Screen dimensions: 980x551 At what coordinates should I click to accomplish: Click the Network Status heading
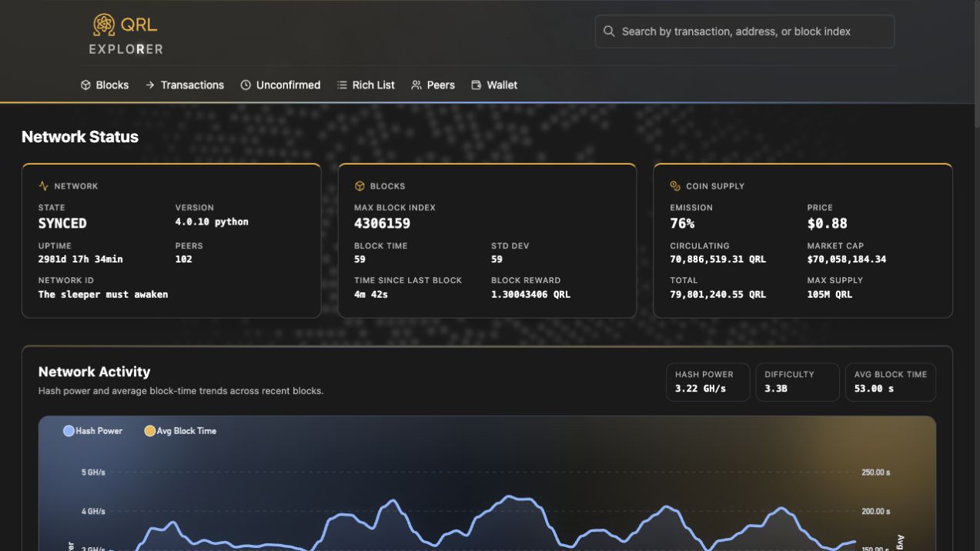(80, 137)
